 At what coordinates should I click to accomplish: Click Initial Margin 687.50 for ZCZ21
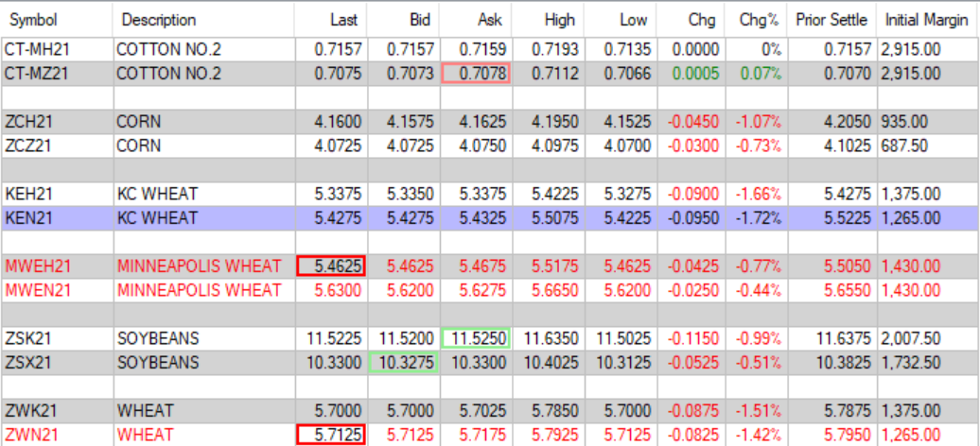pos(927,146)
